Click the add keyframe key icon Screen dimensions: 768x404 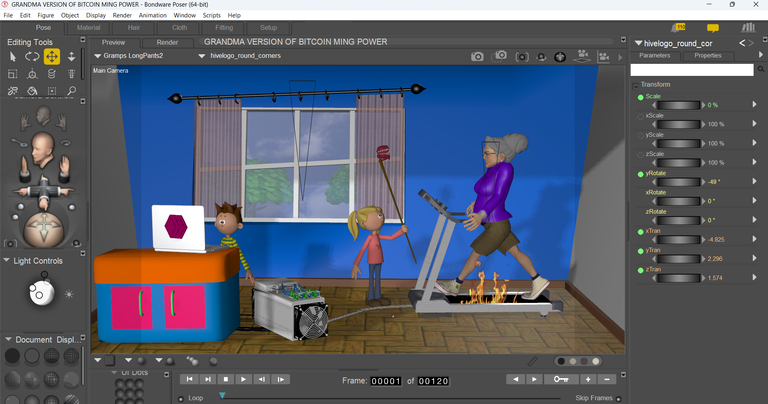coord(560,379)
